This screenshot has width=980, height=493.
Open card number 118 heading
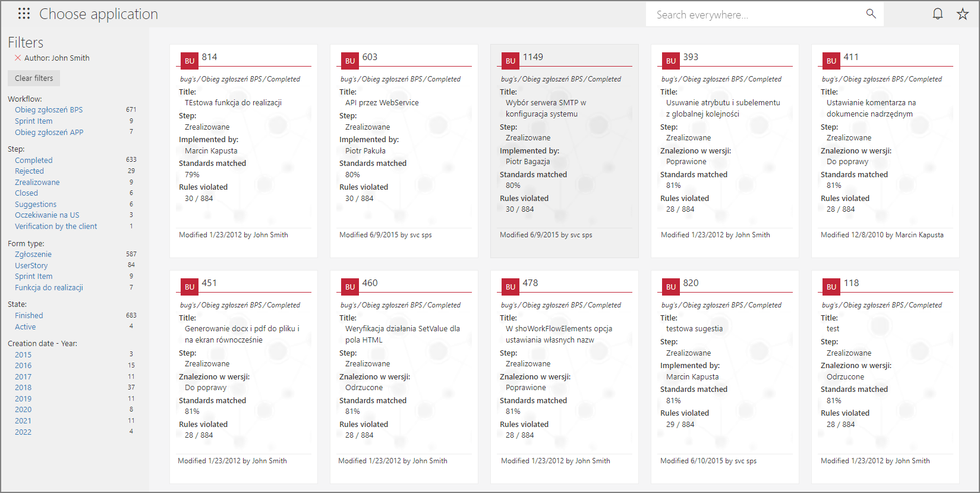[851, 283]
